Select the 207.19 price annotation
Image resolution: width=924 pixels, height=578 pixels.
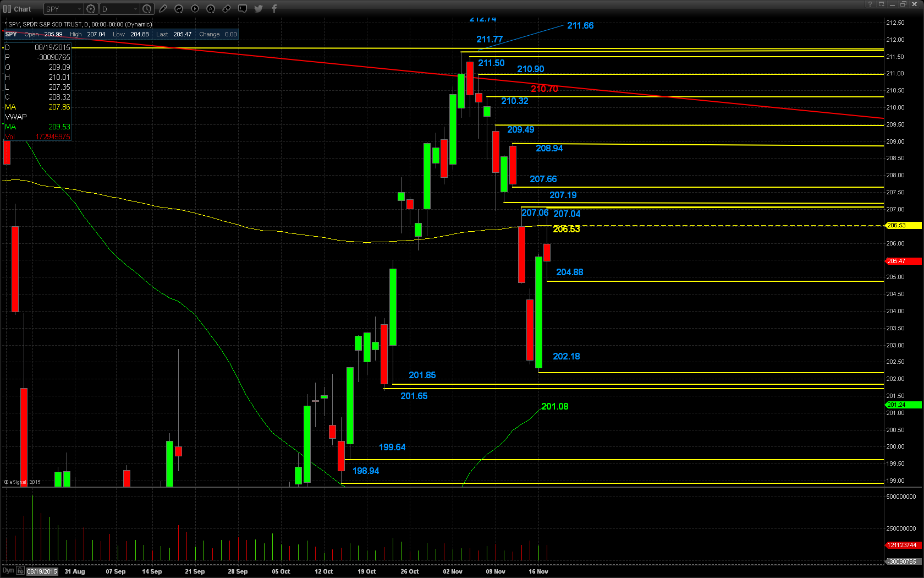563,195
